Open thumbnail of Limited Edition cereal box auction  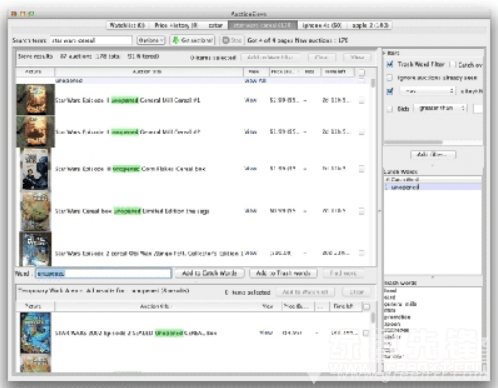[35, 211]
